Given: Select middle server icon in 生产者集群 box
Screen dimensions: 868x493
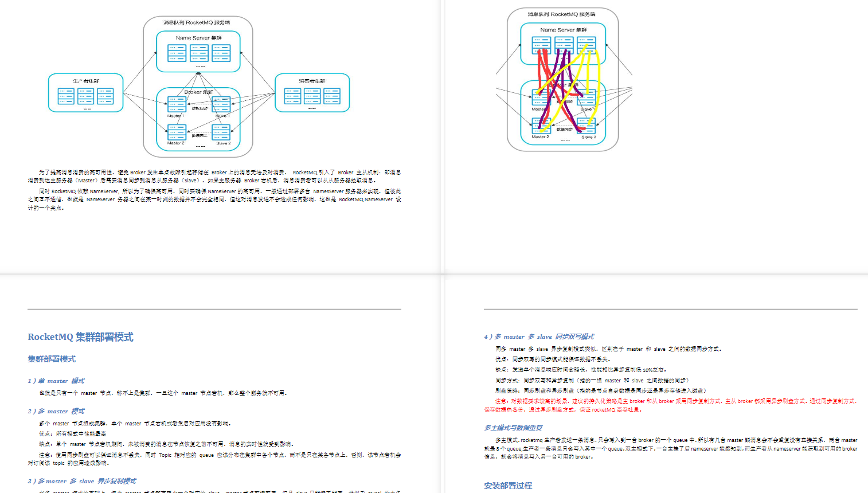Looking at the screenshot, I should click(85, 96).
